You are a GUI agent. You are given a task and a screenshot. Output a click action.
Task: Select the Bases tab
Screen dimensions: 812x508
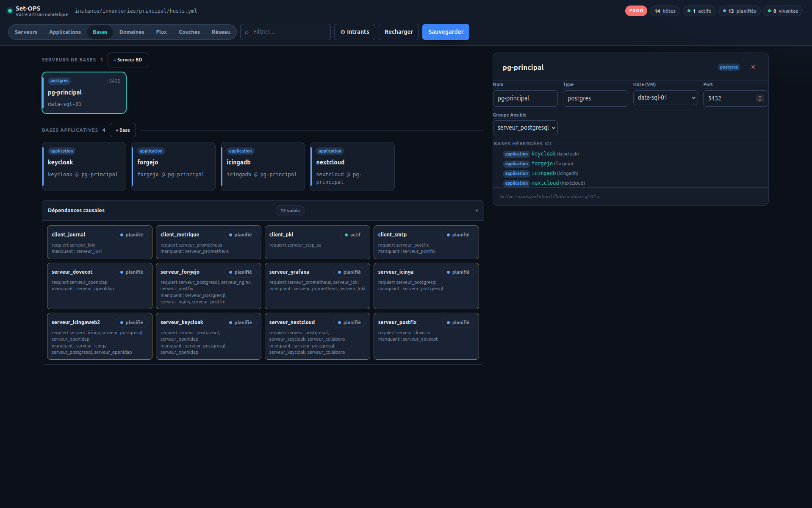pyautogui.click(x=100, y=32)
